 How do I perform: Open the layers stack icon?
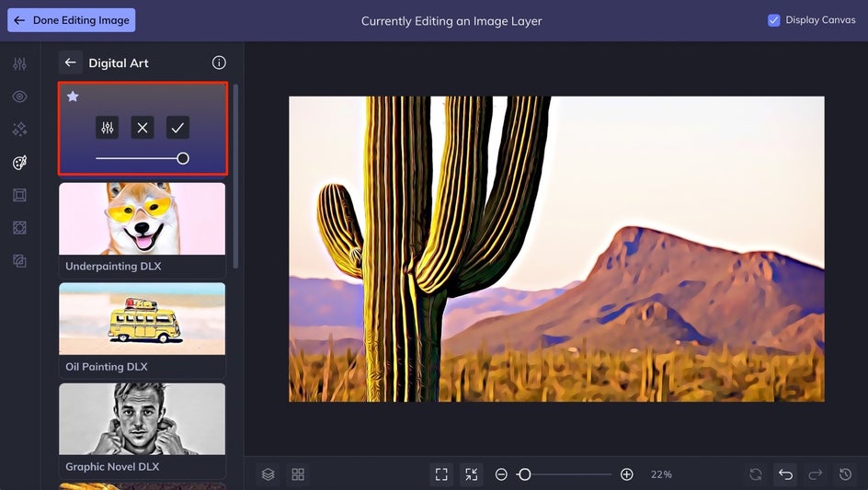[x=268, y=474]
